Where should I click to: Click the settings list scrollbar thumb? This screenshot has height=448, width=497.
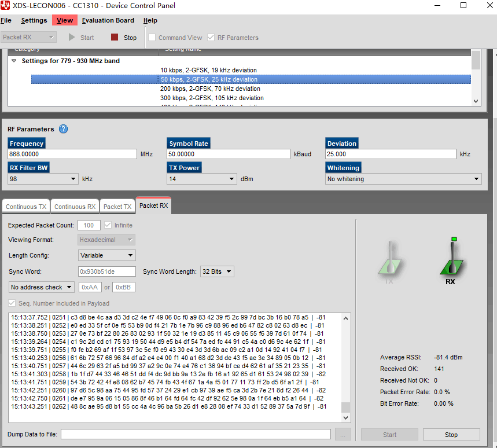click(x=476, y=60)
